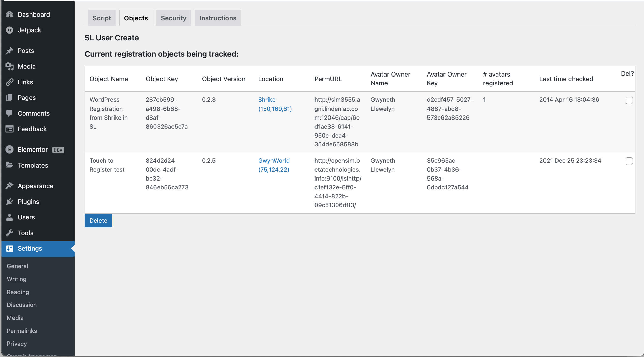Click object version 0.2.3 cell
This screenshot has width=644, height=357.
click(209, 100)
